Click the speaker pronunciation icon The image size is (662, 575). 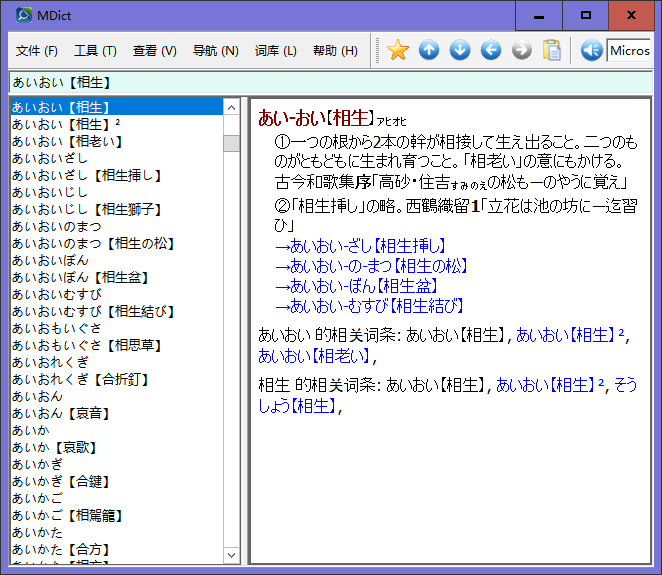591,50
